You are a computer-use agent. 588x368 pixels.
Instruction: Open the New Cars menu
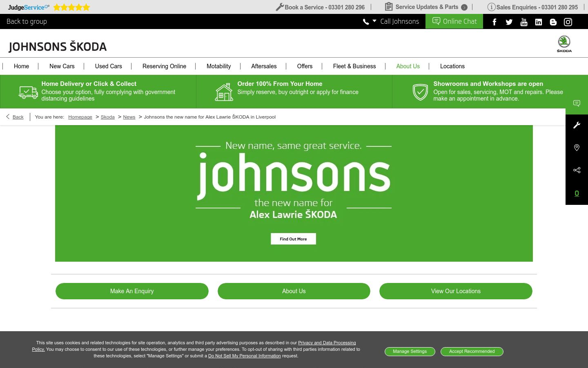click(62, 66)
